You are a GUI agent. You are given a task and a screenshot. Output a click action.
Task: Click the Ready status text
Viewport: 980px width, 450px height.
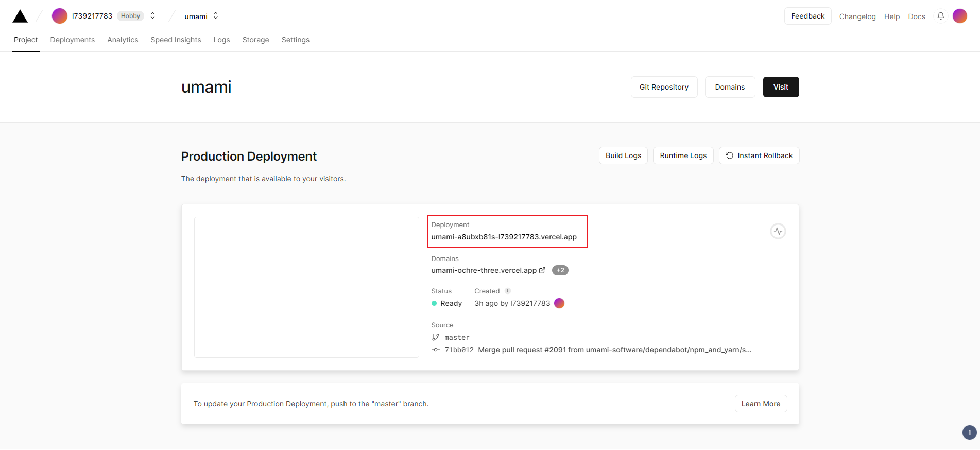point(451,303)
